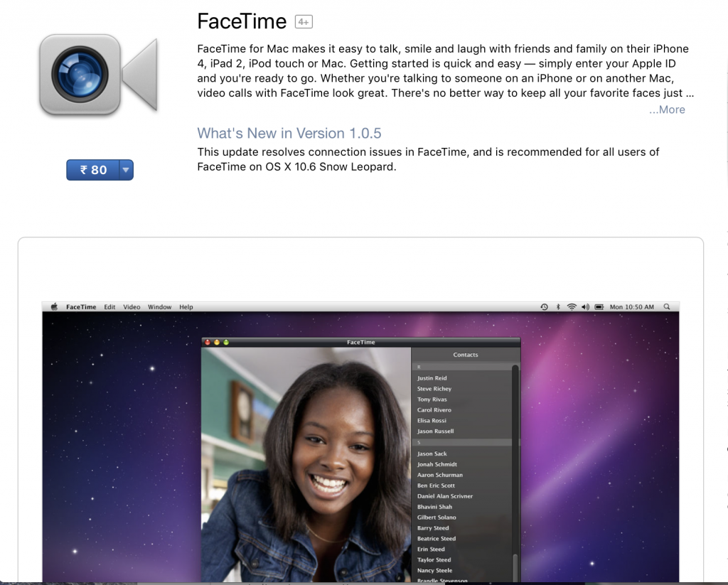Click the Mon 10:50 AM clock
The height and width of the screenshot is (585, 728).
[x=631, y=307]
